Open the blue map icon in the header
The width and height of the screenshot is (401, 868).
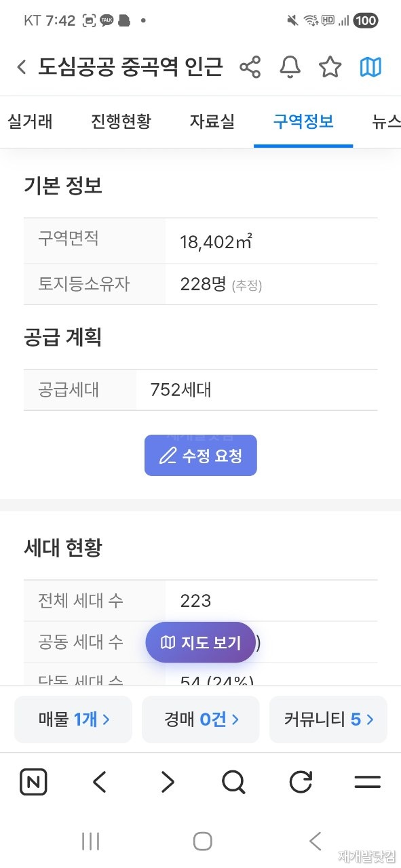[x=370, y=67]
